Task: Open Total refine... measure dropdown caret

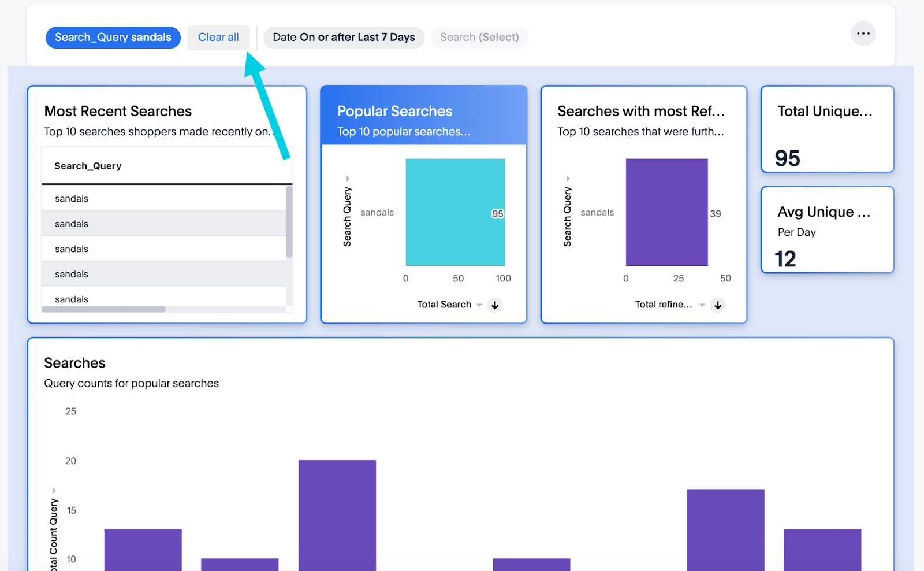Action: (x=702, y=305)
